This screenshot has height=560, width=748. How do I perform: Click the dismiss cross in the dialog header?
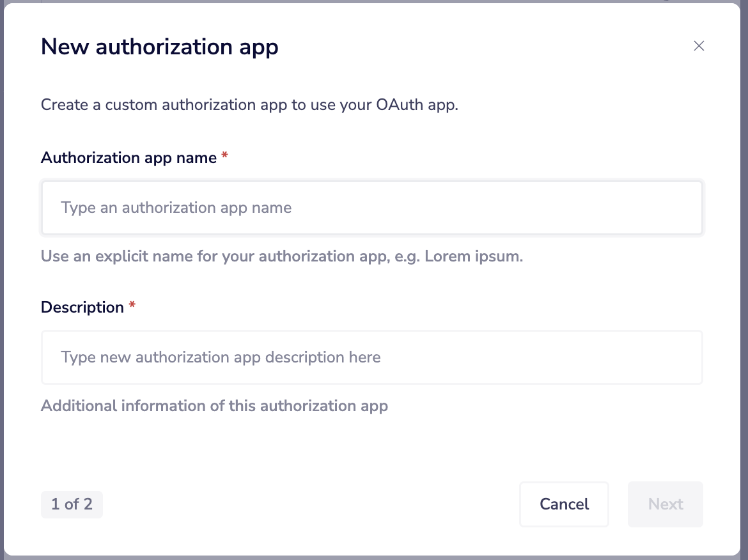coord(698,45)
